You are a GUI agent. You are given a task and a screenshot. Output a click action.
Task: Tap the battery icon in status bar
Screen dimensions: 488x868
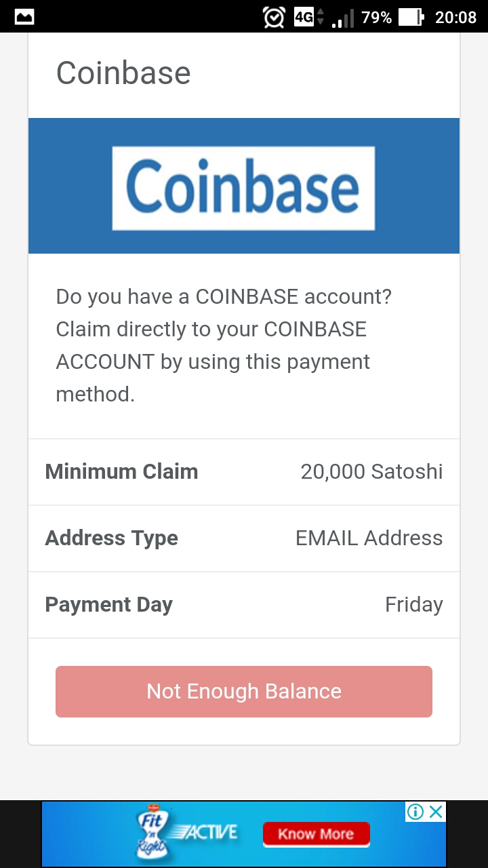[x=410, y=17]
